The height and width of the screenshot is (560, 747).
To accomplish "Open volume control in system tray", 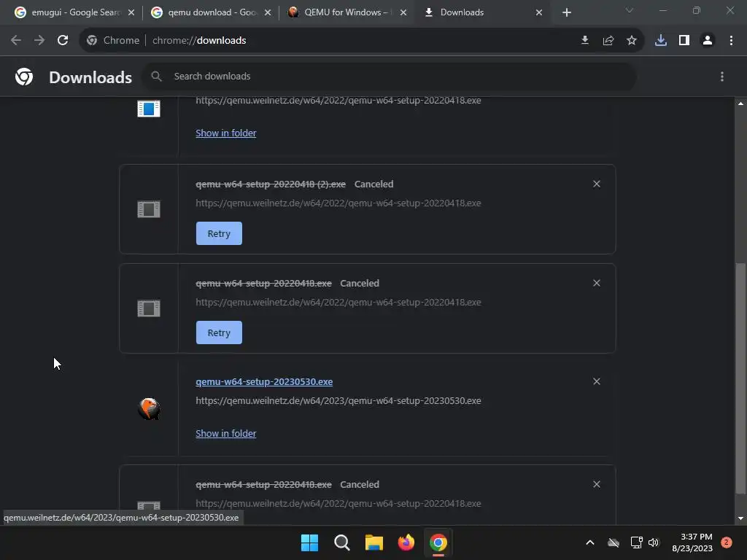I will click(654, 542).
